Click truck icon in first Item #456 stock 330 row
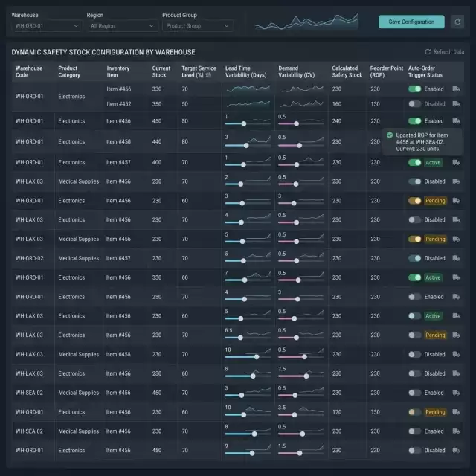 (456, 89)
